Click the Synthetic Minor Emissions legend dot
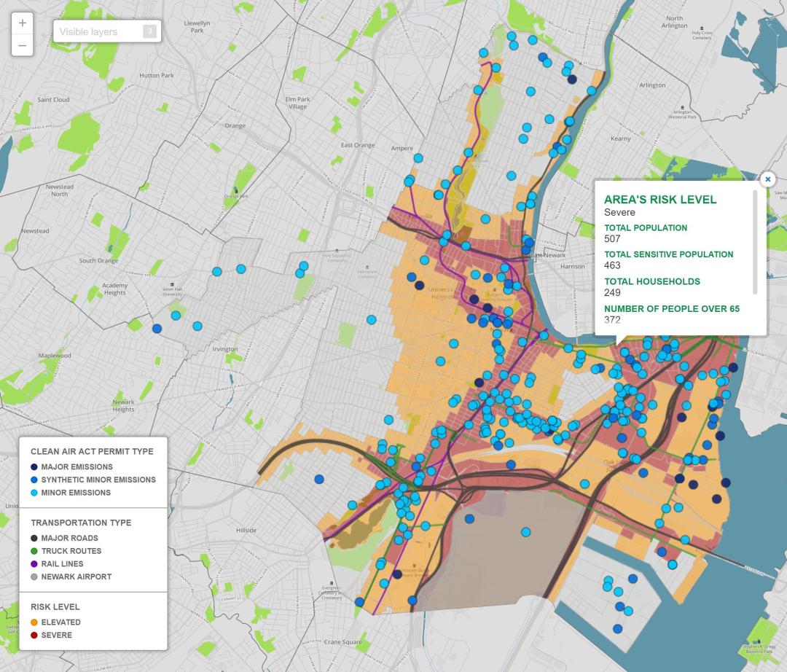This screenshot has height=672, width=787. (x=34, y=480)
